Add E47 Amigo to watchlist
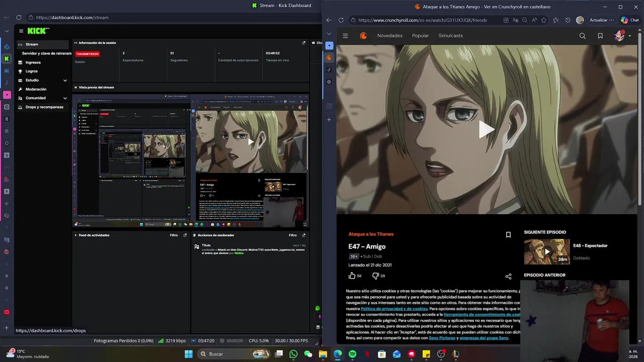 click(508, 235)
